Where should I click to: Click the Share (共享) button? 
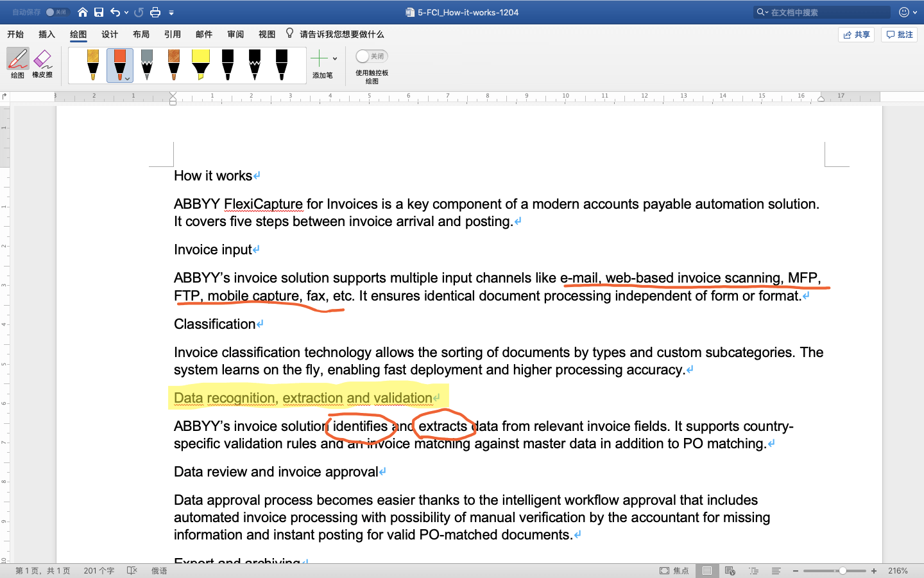coord(857,35)
